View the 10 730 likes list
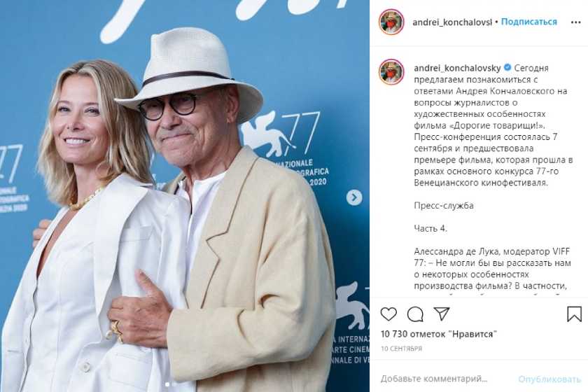Image resolution: width=588 pixels, height=392 pixels. click(x=439, y=334)
